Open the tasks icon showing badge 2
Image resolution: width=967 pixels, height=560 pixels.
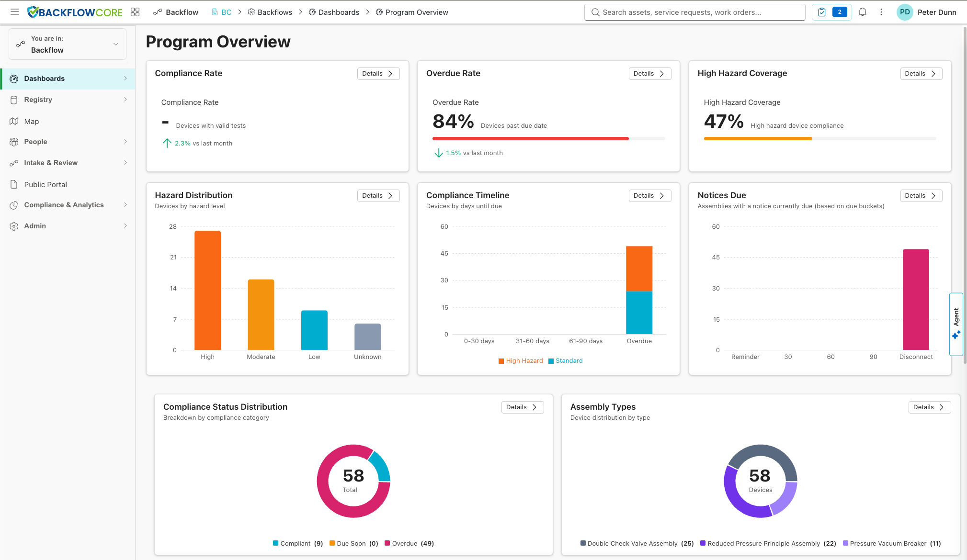point(831,12)
